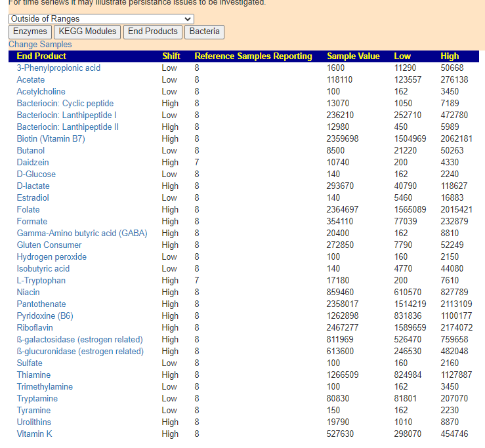Image resolution: width=485 pixels, height=448 pixels.
Task: Click Gamma-Amino butyric acid (GABA) link
Action: [82, 234]
